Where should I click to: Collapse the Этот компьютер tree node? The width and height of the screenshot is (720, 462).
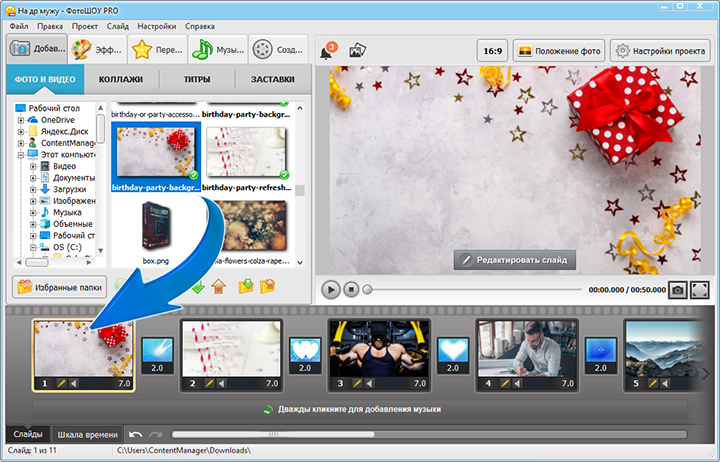20,155
